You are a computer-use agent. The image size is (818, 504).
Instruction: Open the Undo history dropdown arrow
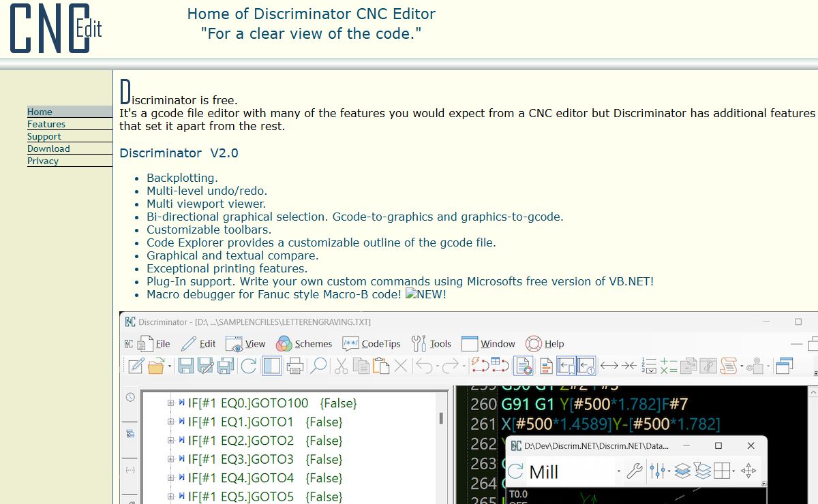click(438, 366)
